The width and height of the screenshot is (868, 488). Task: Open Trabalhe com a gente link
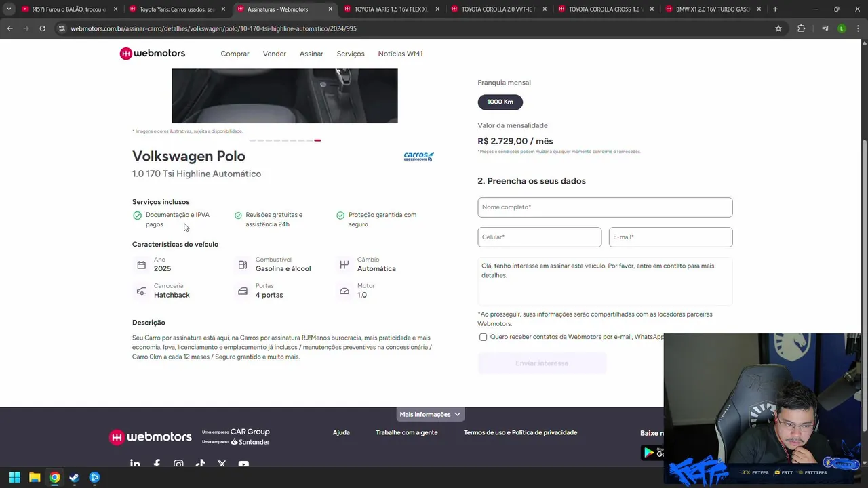(407, 432)
